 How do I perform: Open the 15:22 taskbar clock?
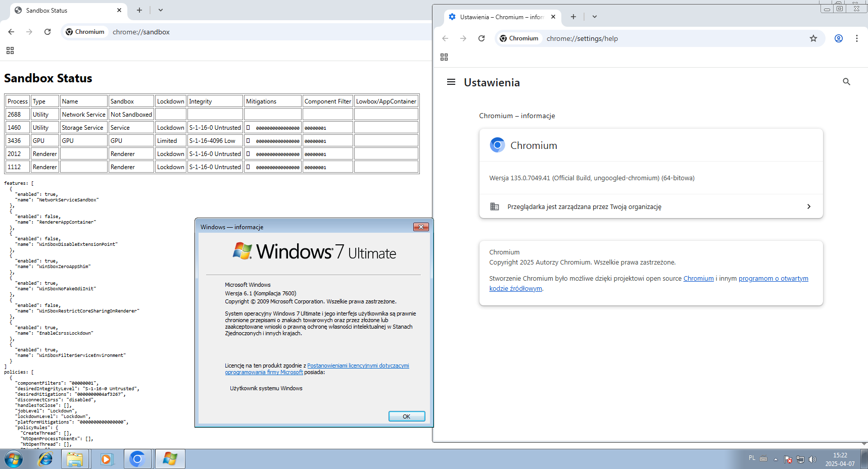(840, 459)
